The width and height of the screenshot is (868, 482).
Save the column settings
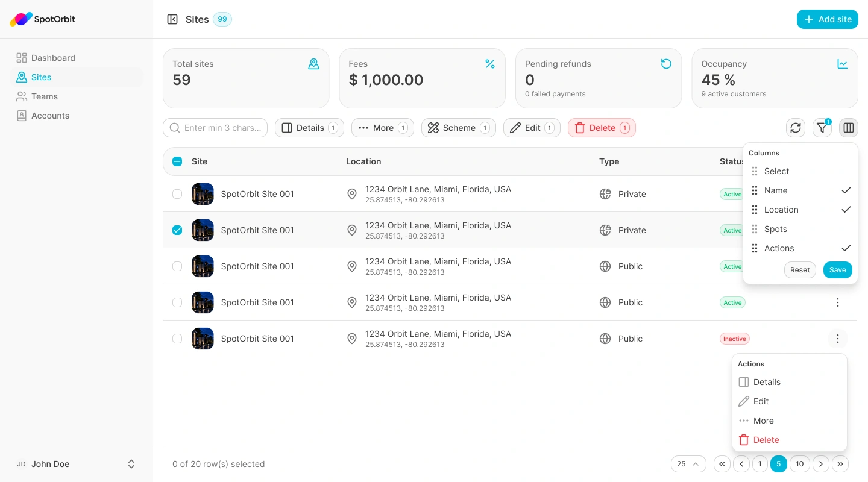click(838, 270)
